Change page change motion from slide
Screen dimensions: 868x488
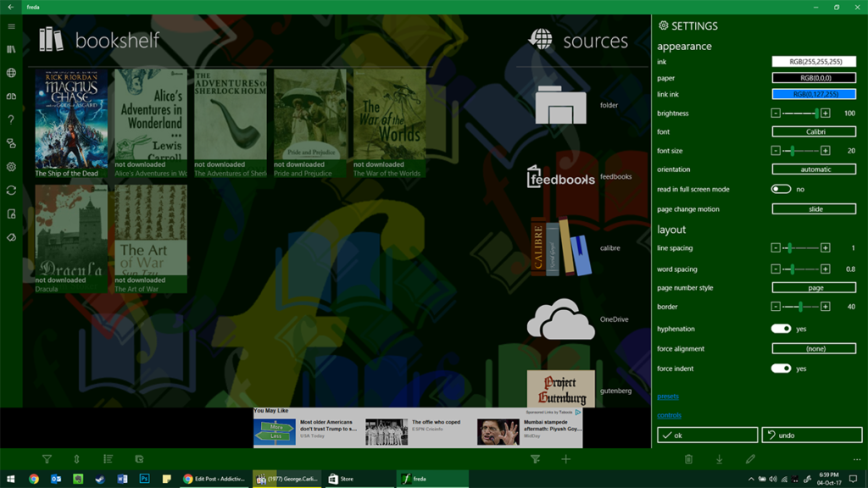(x=813, y=208)
